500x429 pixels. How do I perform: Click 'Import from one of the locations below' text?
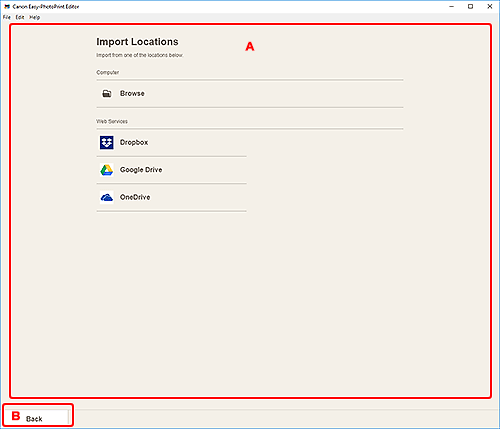[x=140, y=55]
